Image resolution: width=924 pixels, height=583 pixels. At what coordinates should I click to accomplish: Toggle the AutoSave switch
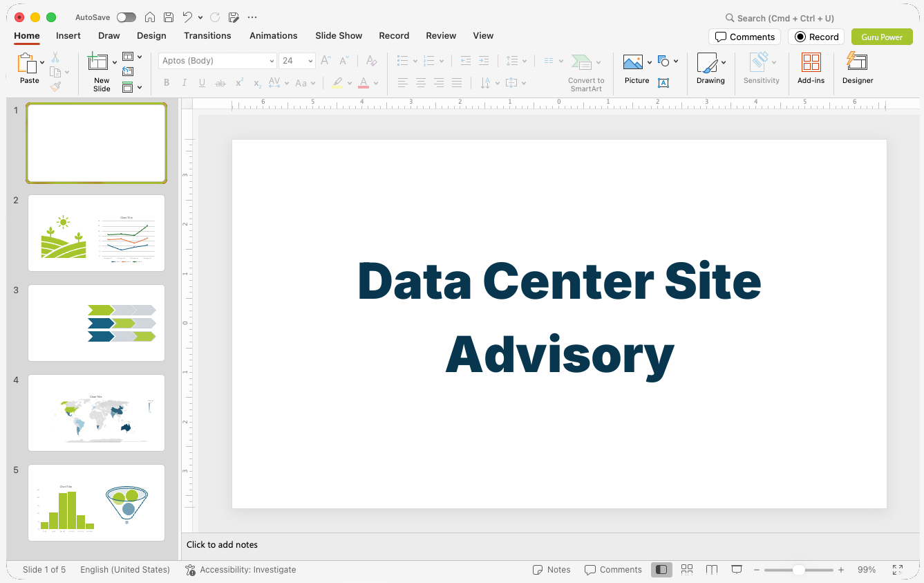coord(126,17)
